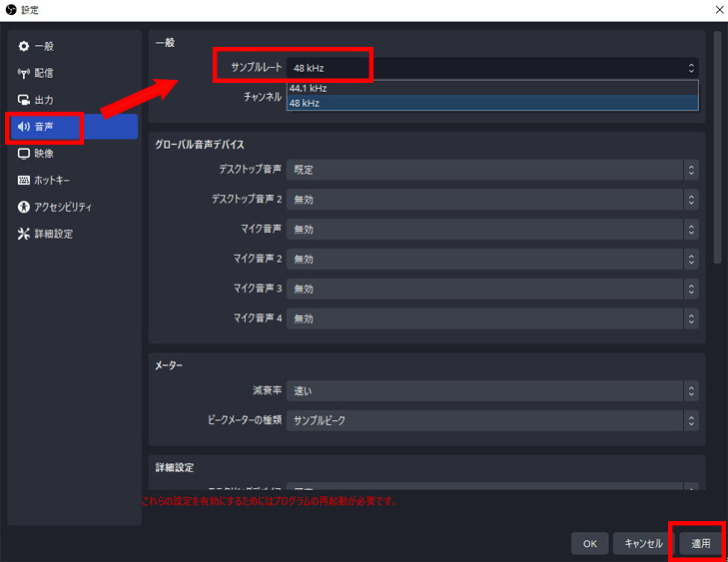
Task: Click the red restart-required warning text
Action: click(270, 501)
